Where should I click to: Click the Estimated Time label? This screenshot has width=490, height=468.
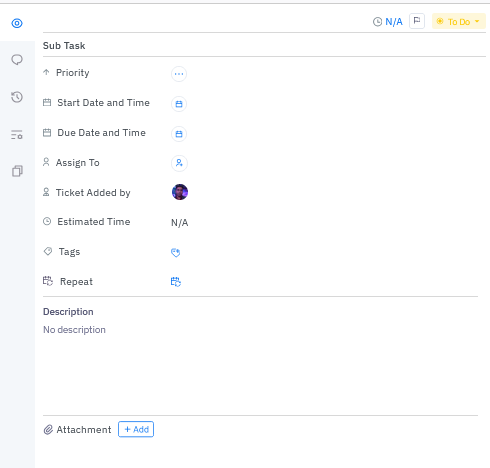click(94, 222)
